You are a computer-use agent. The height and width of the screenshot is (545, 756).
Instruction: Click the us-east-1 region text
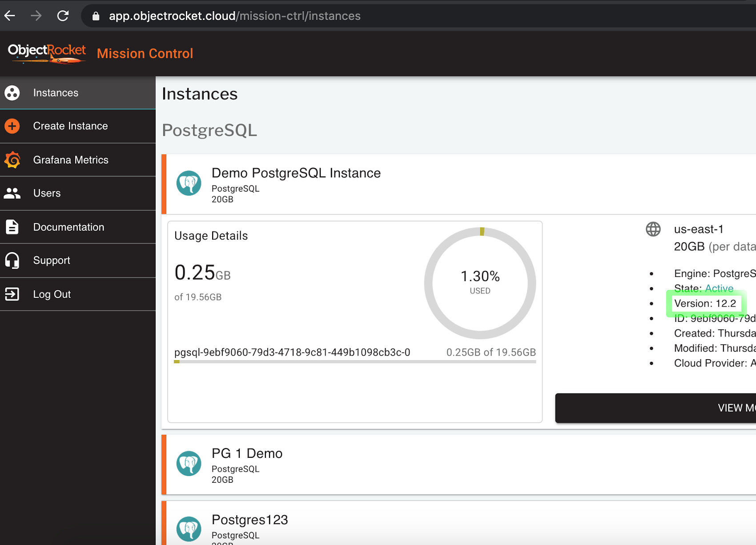click(x=699, y=229)
